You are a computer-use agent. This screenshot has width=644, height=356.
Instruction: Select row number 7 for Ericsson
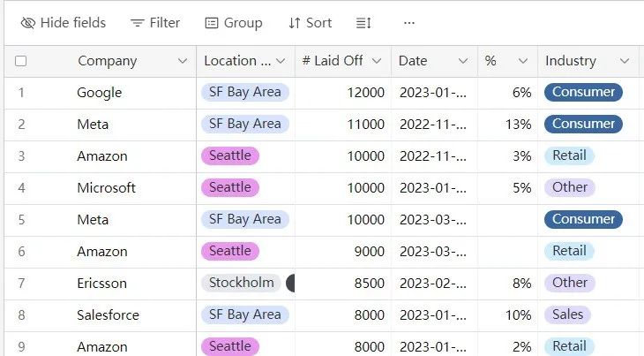(x=21, y=284)
